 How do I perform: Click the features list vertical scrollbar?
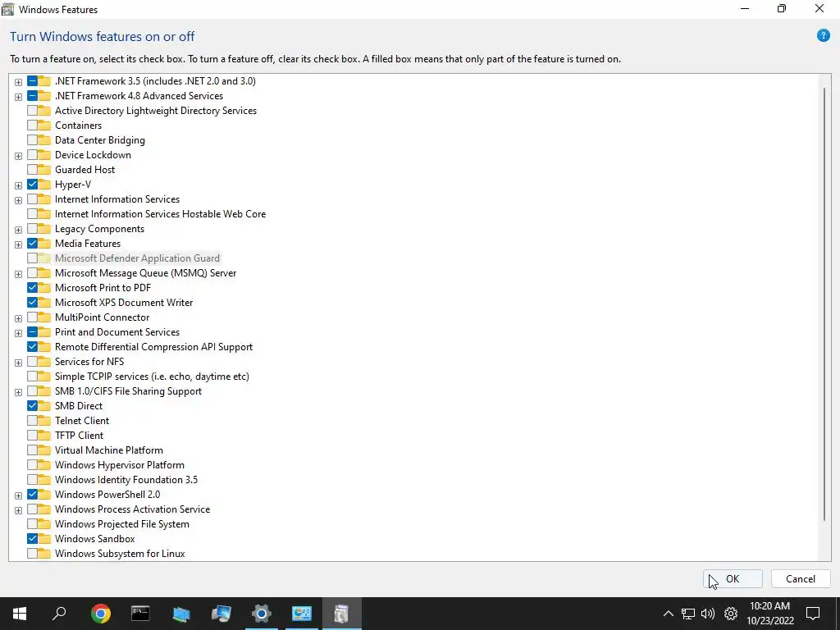point(824,304)
